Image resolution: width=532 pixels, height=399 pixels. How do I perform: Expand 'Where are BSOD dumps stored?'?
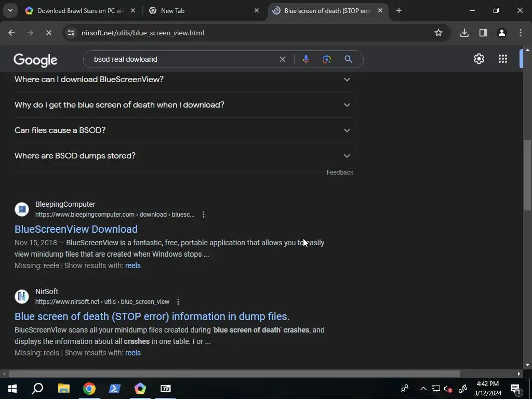tap(184, 156)
